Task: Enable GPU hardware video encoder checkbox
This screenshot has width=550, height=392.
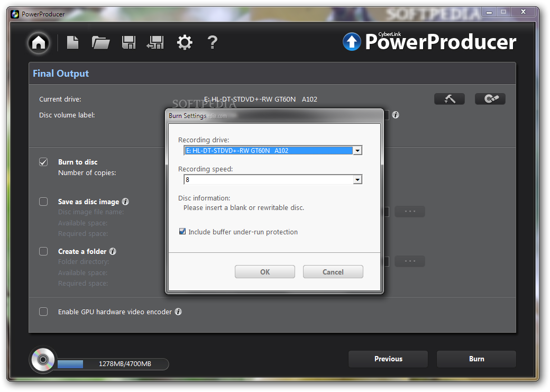Action: [x=43, y=312]
